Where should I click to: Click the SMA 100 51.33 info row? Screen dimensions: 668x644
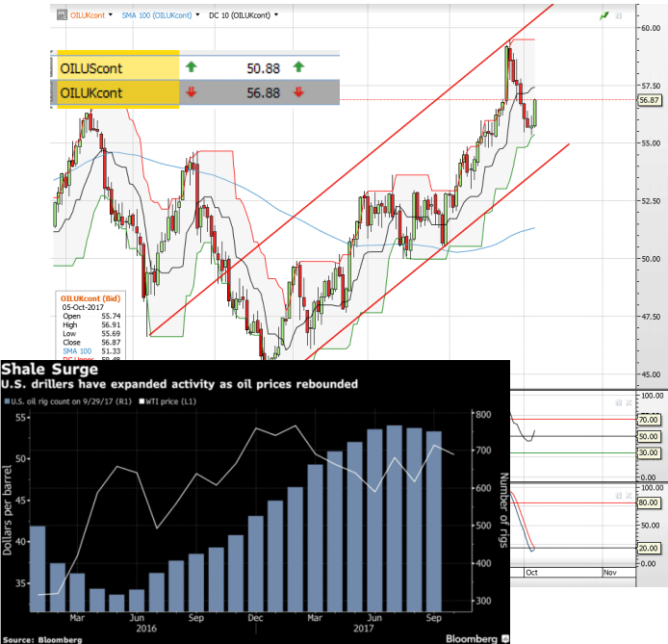point(91,351)
